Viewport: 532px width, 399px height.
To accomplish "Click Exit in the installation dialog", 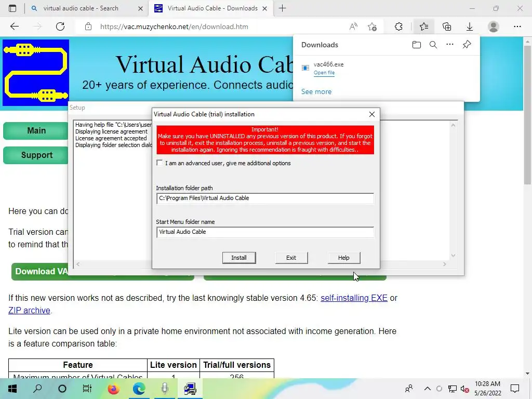I will click(x=291, y=258).
